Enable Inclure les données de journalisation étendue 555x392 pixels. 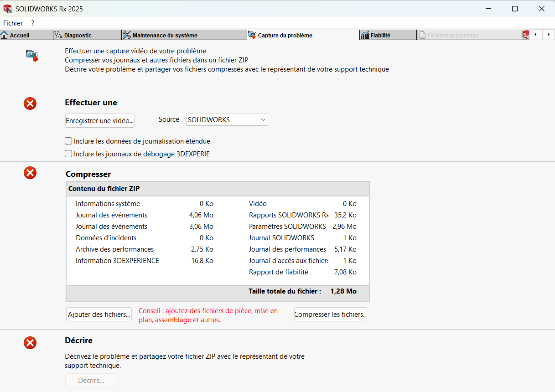click(x=68, y=141)
